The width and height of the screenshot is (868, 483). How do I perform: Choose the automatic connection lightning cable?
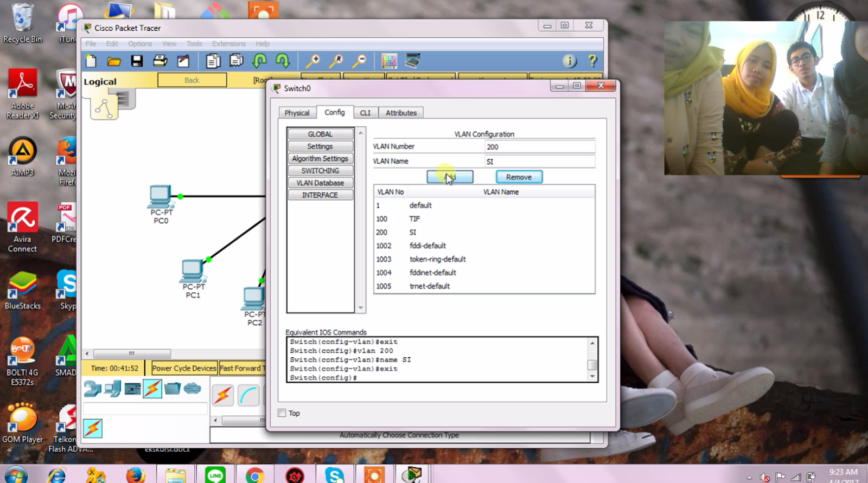pyautogui.click(x=223, y=395)
